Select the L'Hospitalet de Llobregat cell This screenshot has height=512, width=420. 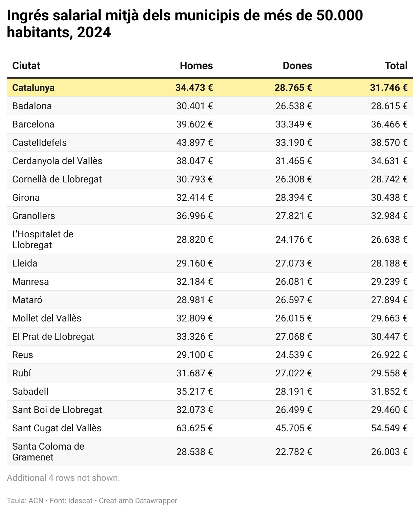coord(43,240)
